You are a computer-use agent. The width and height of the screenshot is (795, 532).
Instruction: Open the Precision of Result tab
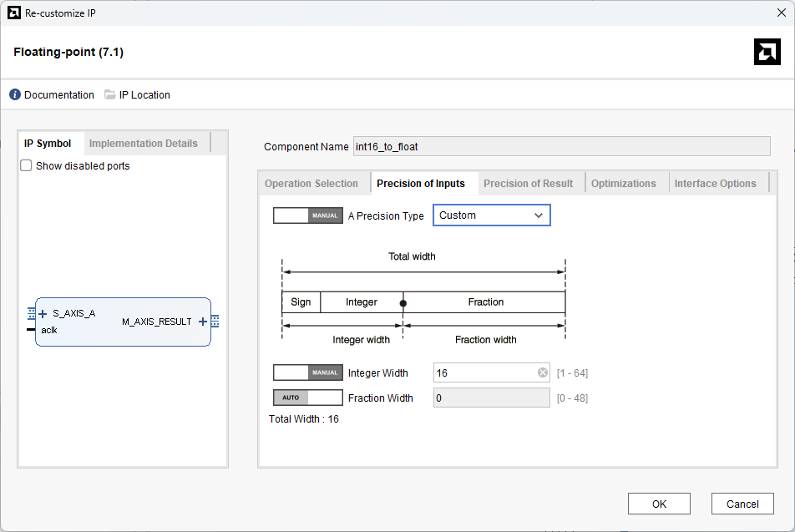coord(528,184)
